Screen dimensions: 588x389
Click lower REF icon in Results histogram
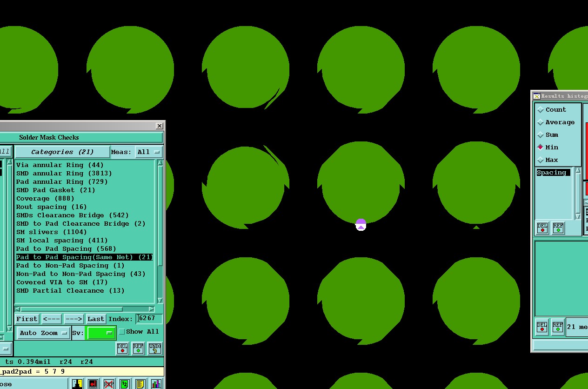pos(558,327)
